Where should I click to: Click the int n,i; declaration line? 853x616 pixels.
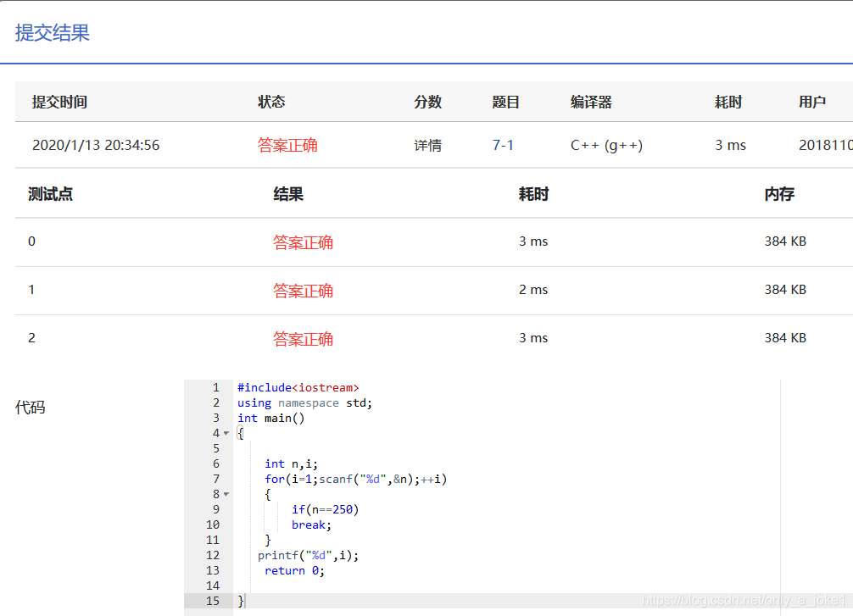[x=291, y=463]
